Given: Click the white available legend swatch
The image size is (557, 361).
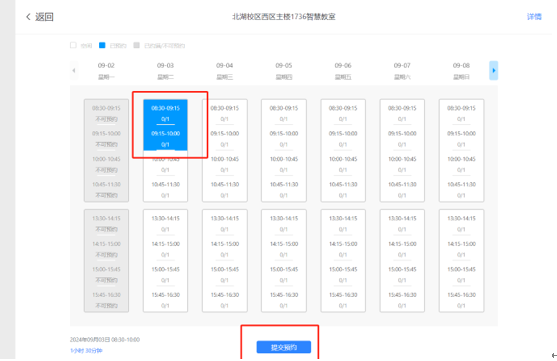Looking at the screenshot, I should pos(74,45).
